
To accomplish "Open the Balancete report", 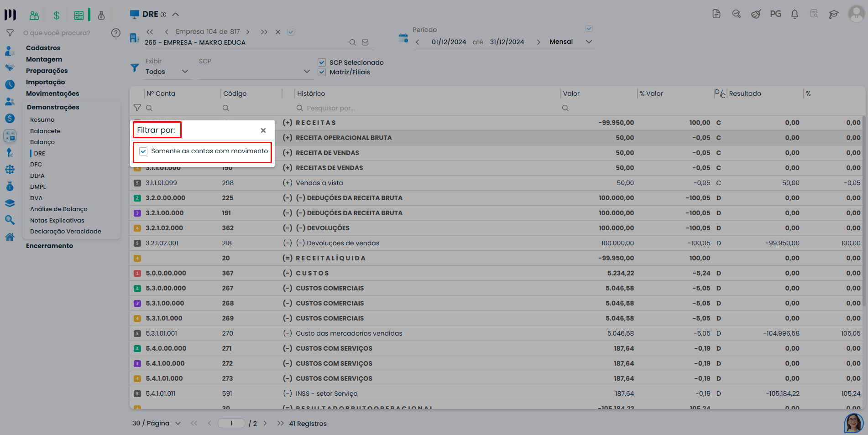I will coord(45,131).
